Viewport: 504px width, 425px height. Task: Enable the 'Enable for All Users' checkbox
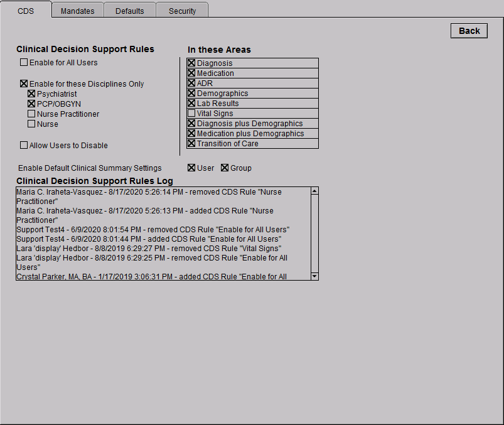tap(24, 63)
